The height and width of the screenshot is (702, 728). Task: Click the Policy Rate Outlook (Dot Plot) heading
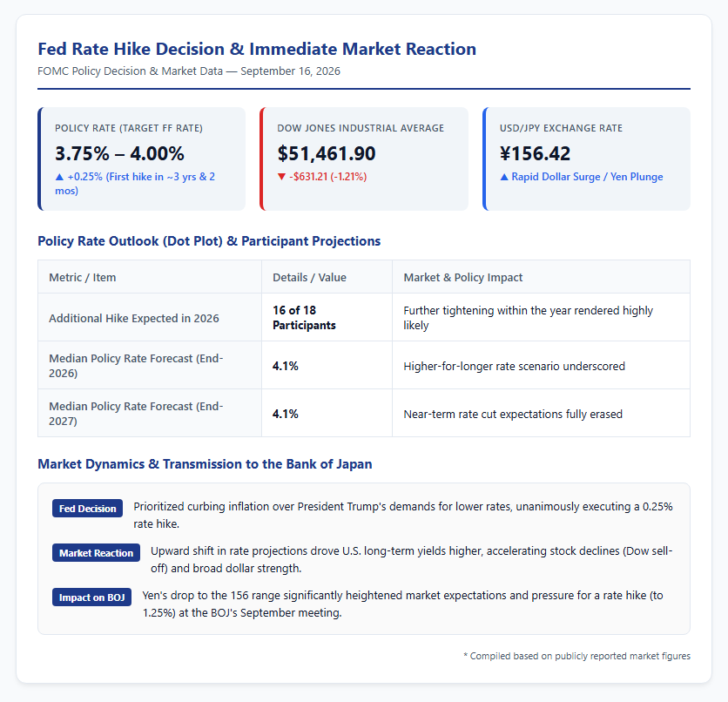209,241
